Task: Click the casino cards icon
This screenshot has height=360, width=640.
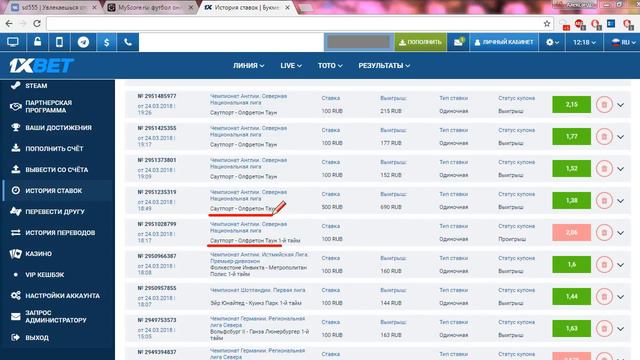Action: click(x=16, y=253)
